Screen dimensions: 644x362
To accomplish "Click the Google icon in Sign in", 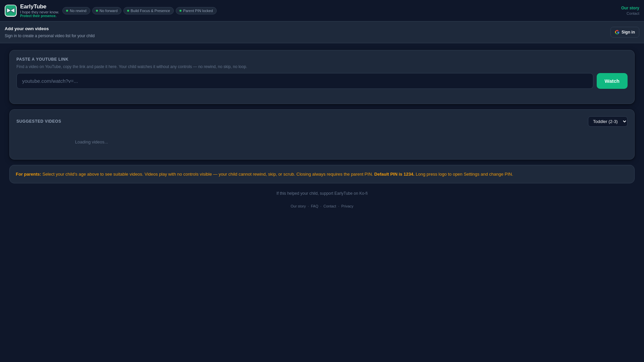I will tap(617, 32).
